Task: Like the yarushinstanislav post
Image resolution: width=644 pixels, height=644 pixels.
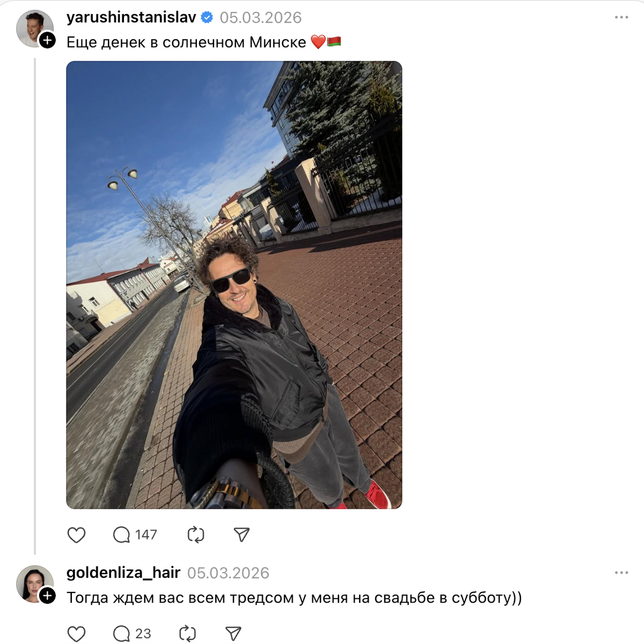Action: click(76, 535)
